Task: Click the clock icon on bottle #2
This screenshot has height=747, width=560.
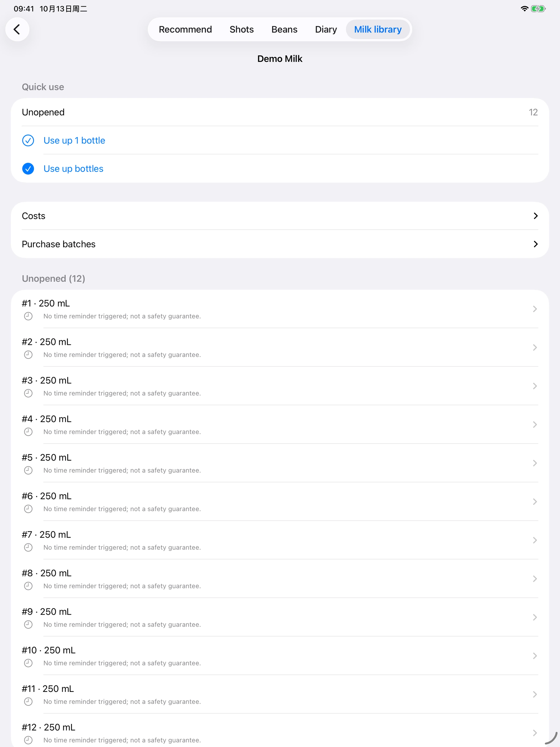Action: coord(28,355)
